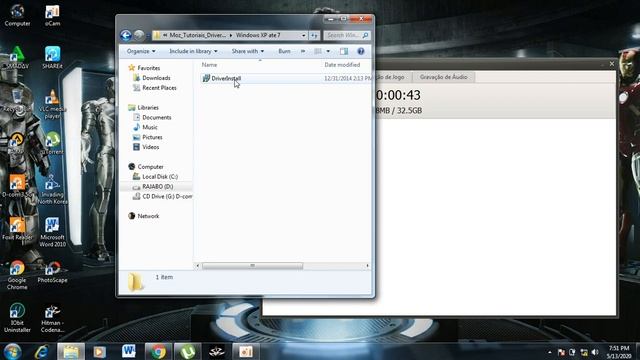Switch to Gravação de Áudio tab

coord(443,77)
